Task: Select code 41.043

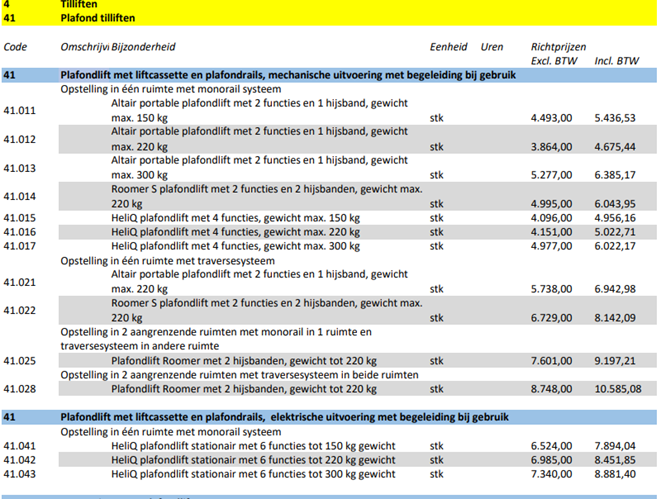Action: pyautogui.click(x=19, y=474)
